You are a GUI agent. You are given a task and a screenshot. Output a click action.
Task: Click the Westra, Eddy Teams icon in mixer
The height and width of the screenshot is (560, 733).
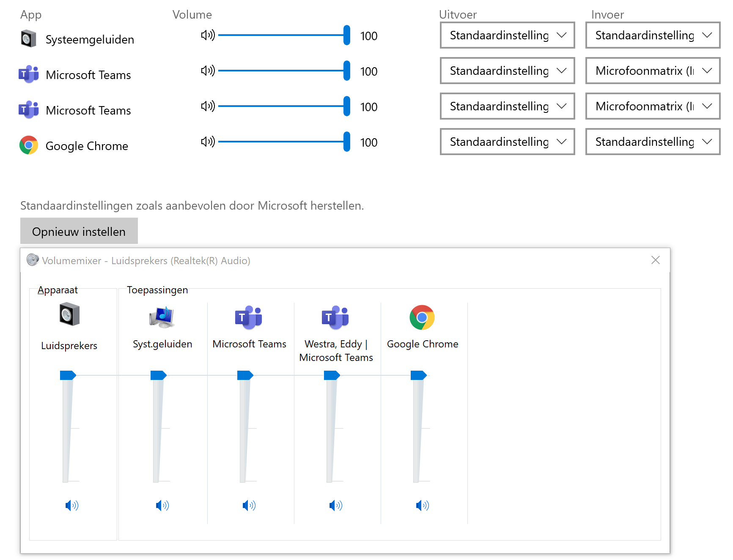coord(335,317)
